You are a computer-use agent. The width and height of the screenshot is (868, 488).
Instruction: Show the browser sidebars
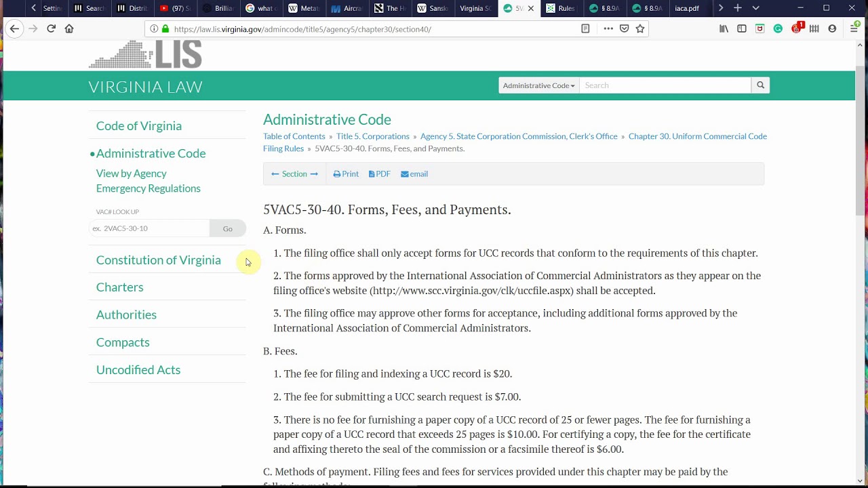coord(742,28)
